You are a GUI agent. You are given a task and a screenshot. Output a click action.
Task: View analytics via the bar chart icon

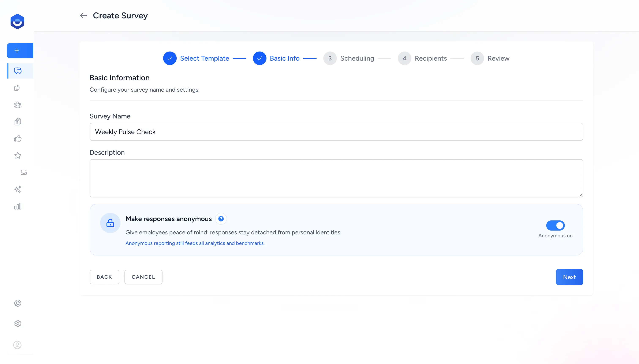[x=18, y=206]
